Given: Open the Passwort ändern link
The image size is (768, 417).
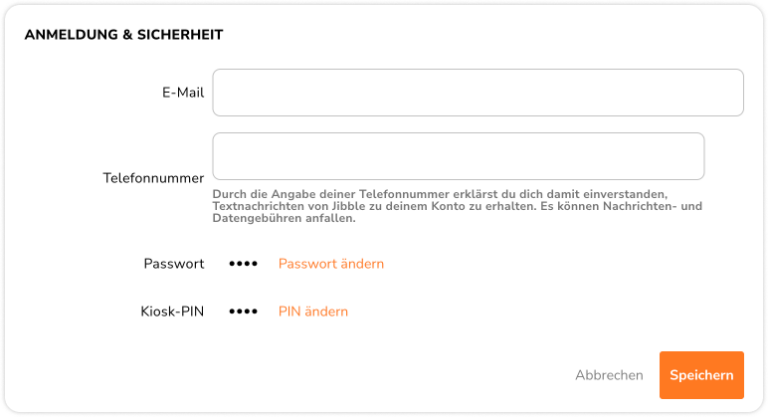Looking at the screenshot, I should coord(331,264).
